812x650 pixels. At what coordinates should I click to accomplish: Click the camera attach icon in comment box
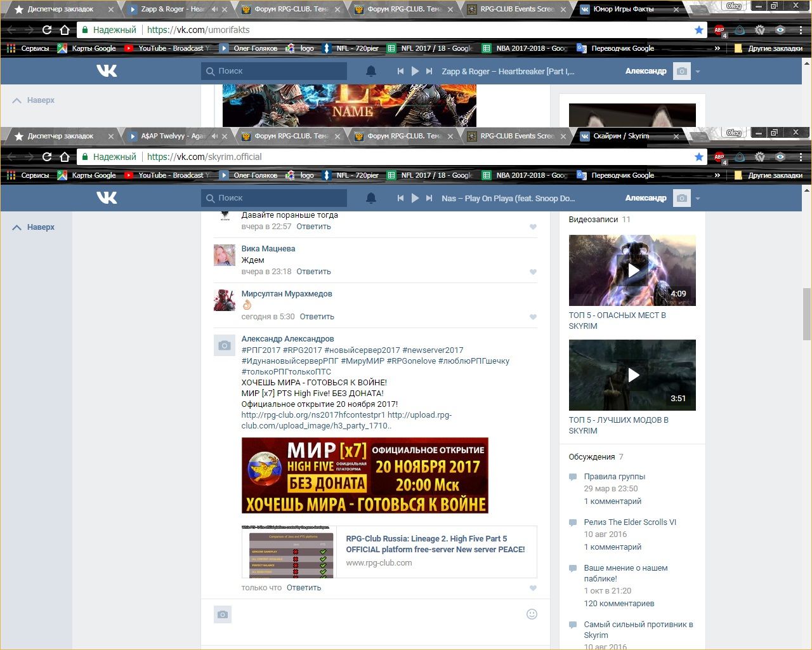pyautogui.click(x=223, y=614)
